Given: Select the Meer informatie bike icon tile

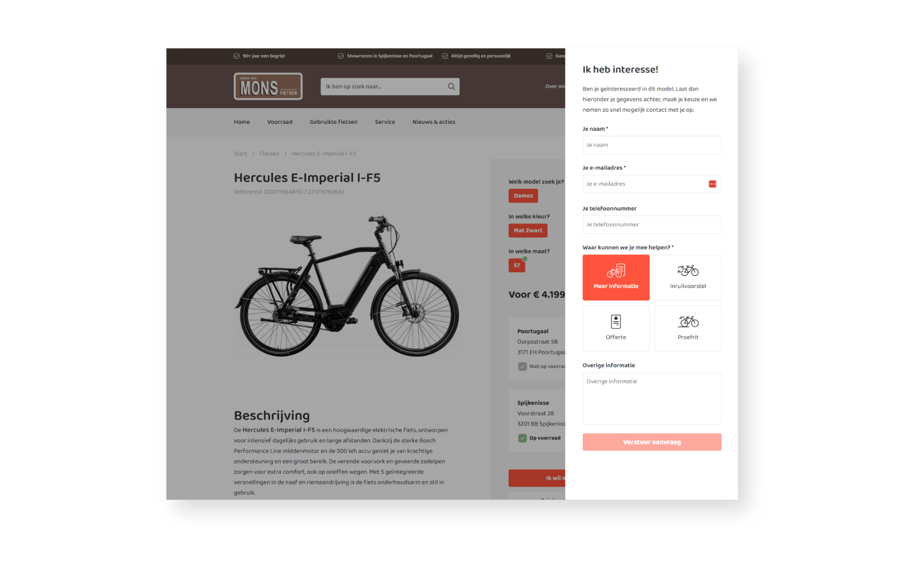Looking at the screenshot, I should click(x=616, y=277).
